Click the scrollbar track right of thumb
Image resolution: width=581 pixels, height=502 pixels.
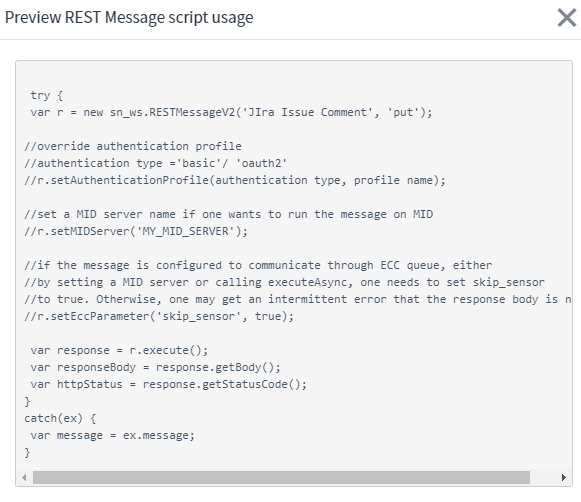pyautogui.click(x=544, y=477)
